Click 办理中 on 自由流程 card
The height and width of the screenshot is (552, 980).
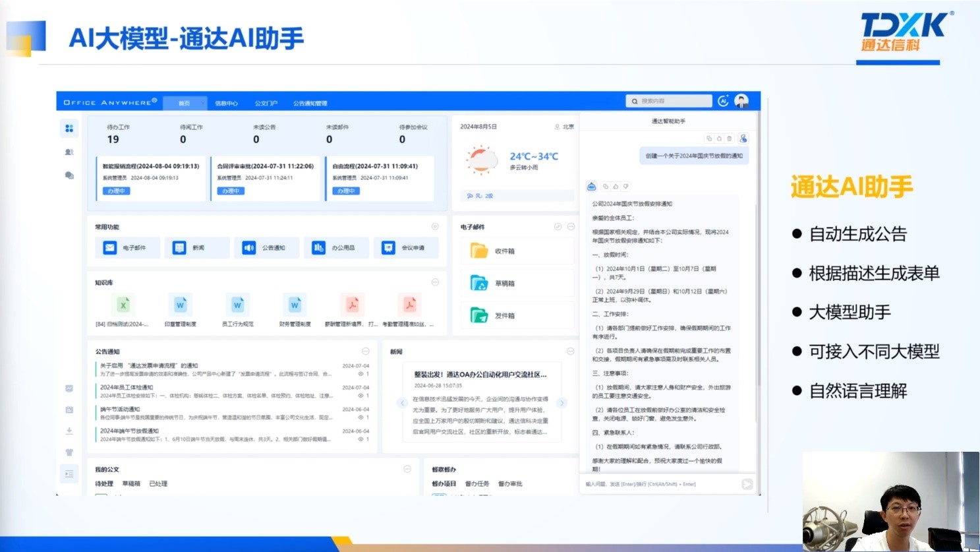pyautogui.click(x=346, y=191)
